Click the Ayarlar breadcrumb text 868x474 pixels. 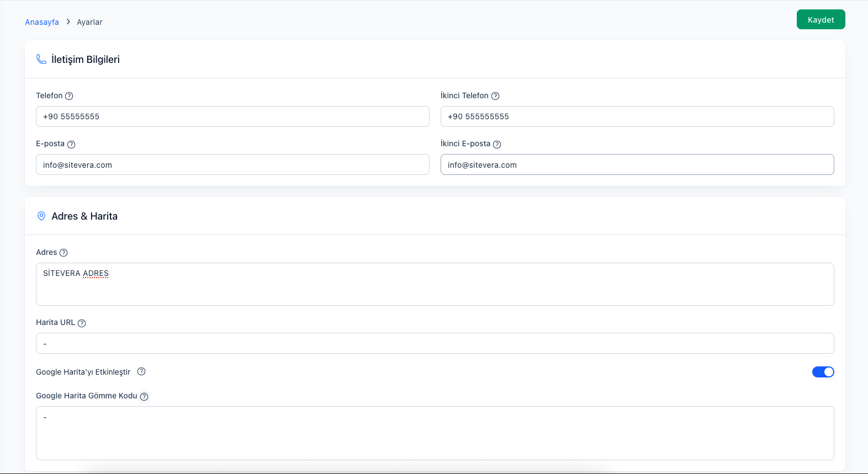(x=89, y=22)
